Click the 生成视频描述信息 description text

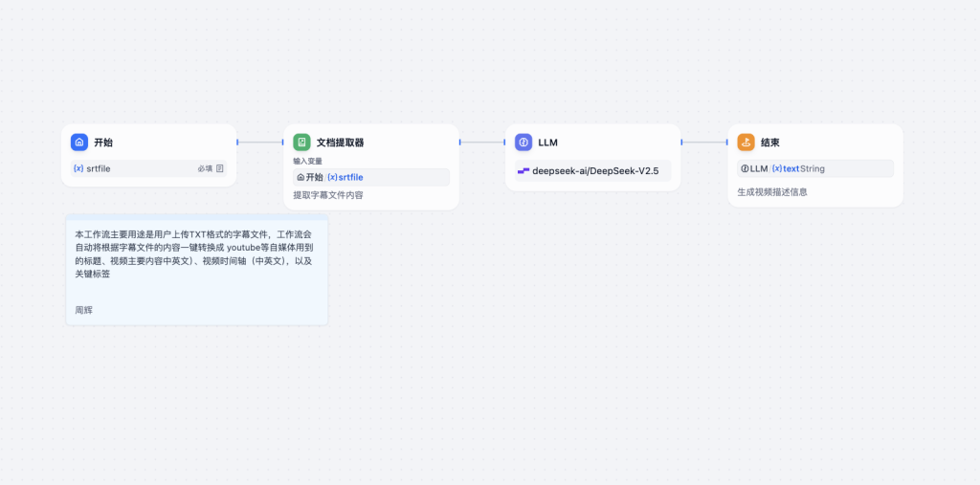coord(772,192)
